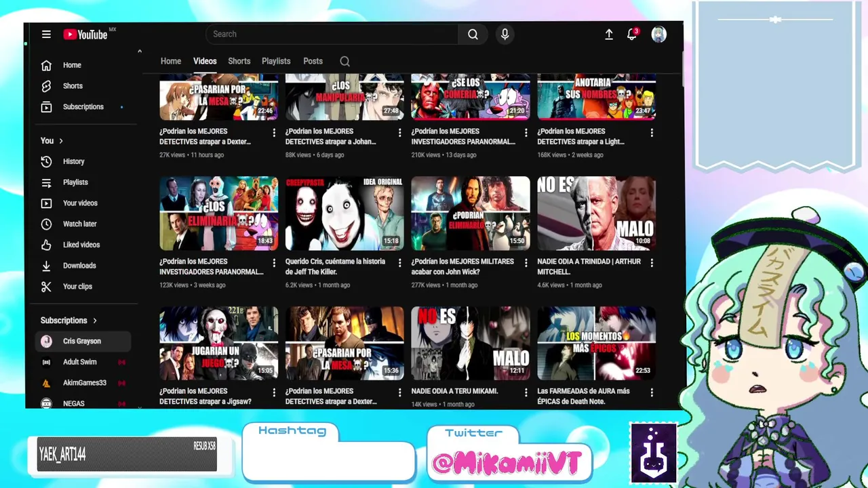This screenshot has width=868, height=488.
Task: Open Cris Grayson subscription channel
Action: tap(83, 342)
